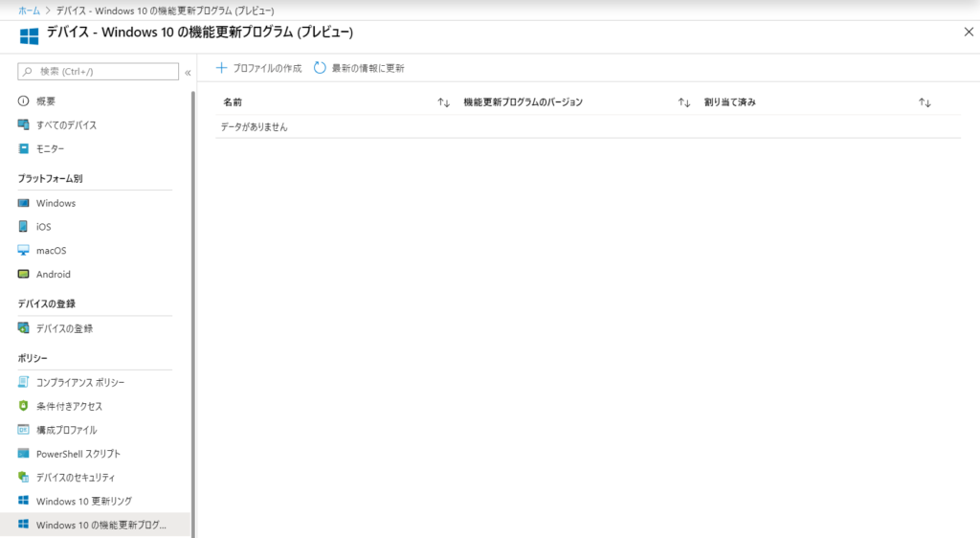Click the 構成プロファイル icon

[x=23, y=430]
